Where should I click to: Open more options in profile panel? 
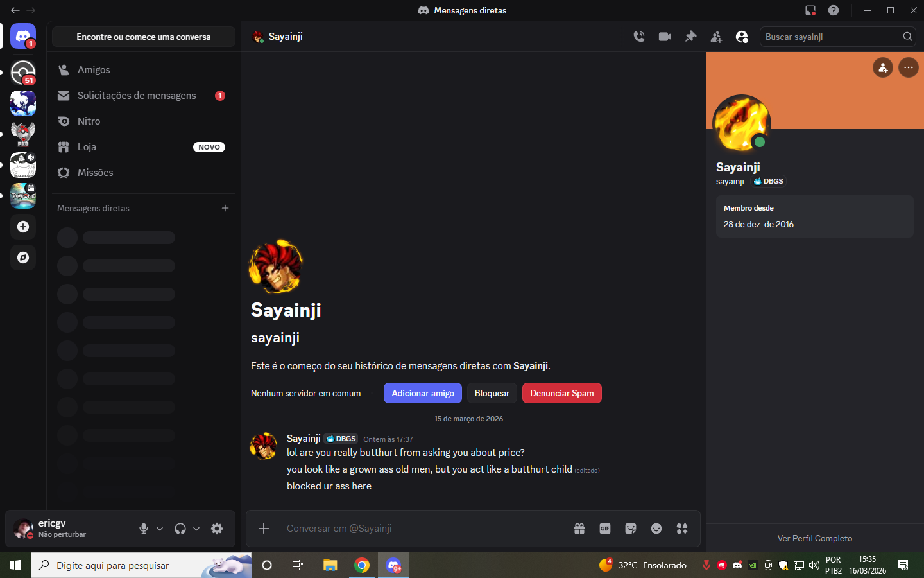[908, 67]
